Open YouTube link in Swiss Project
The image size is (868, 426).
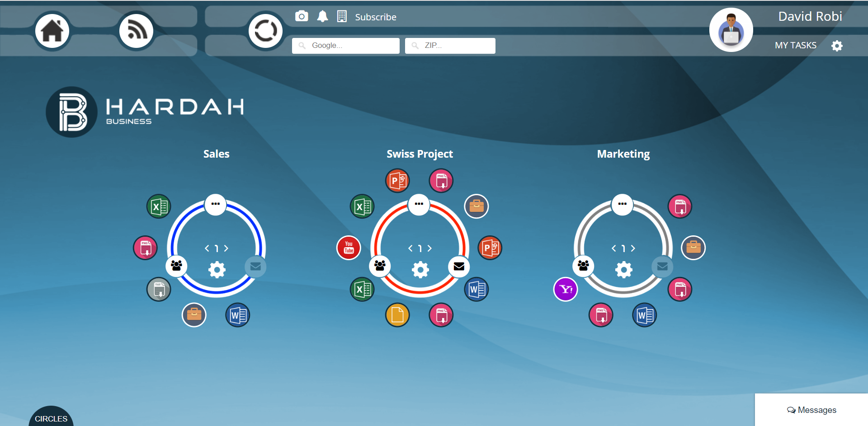coord(349,248)
